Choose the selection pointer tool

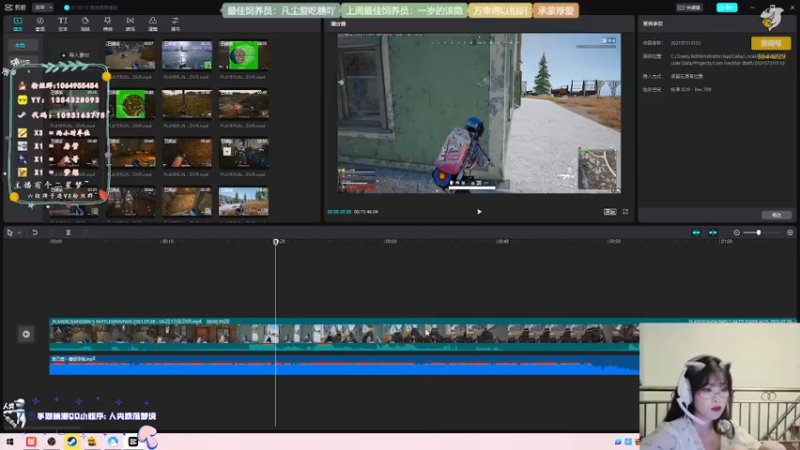[10, 233]
